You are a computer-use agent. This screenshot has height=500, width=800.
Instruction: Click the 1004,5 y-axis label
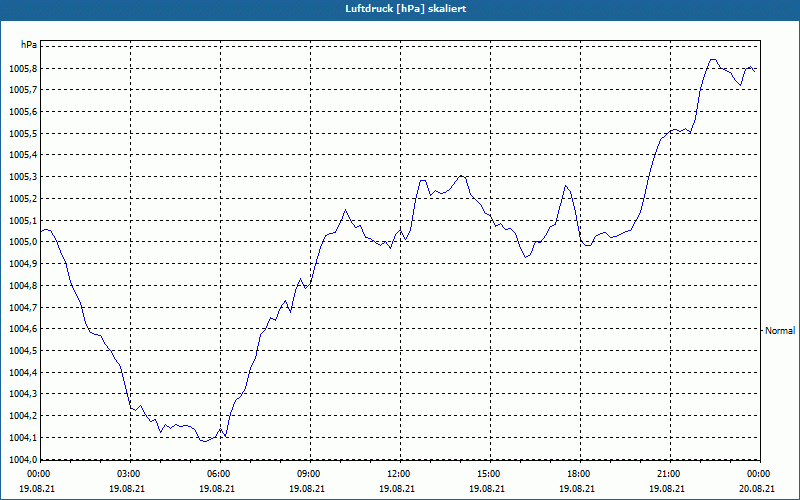pos(23,351)
